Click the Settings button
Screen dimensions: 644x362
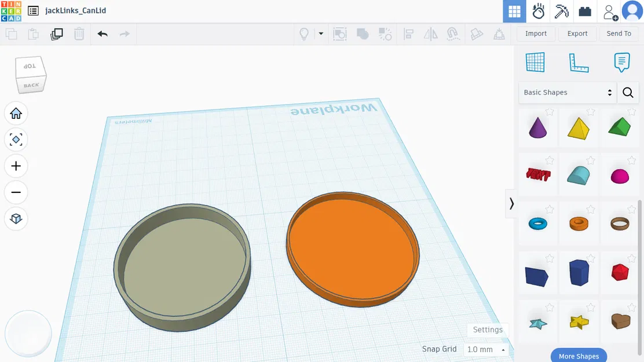point(488,330)
